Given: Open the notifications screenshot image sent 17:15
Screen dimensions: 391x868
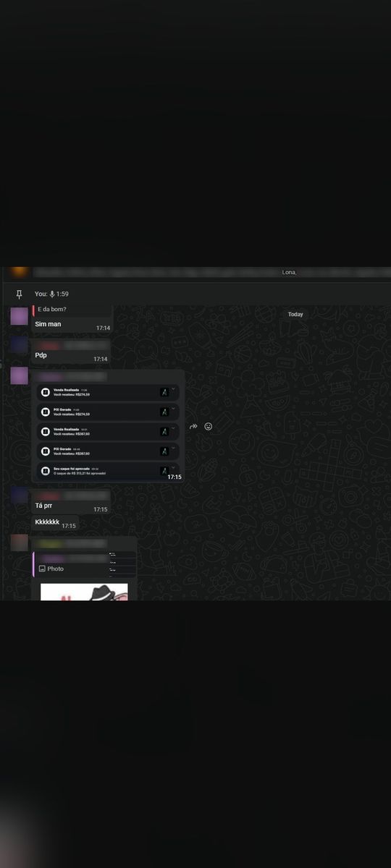Looking at the screenshot, I should 109,431.
